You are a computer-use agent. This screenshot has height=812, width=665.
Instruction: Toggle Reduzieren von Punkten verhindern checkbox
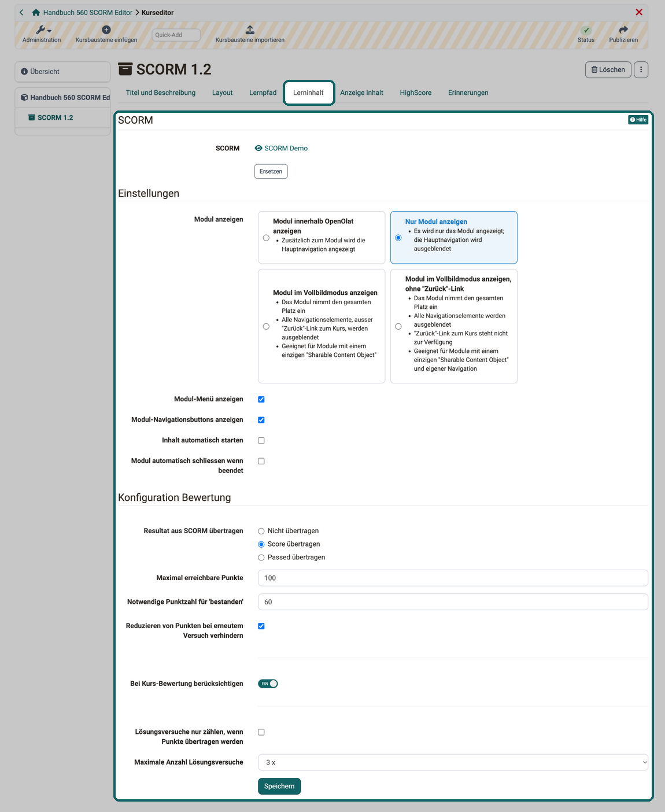pyautogui.click(x=261, y=626)
